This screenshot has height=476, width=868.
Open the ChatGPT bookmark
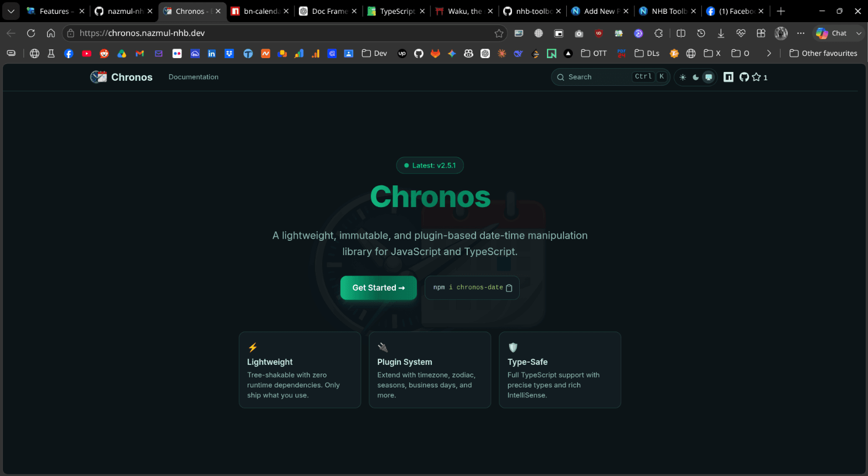pos(485,54)
